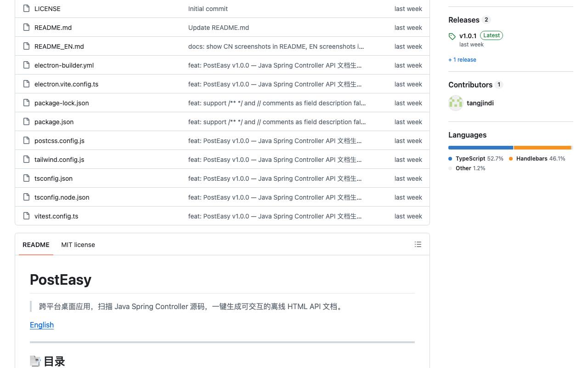Screen dimensions: 588x368
Task: Click the blue TypeScript segment of language bar
Action: (481, 148)
